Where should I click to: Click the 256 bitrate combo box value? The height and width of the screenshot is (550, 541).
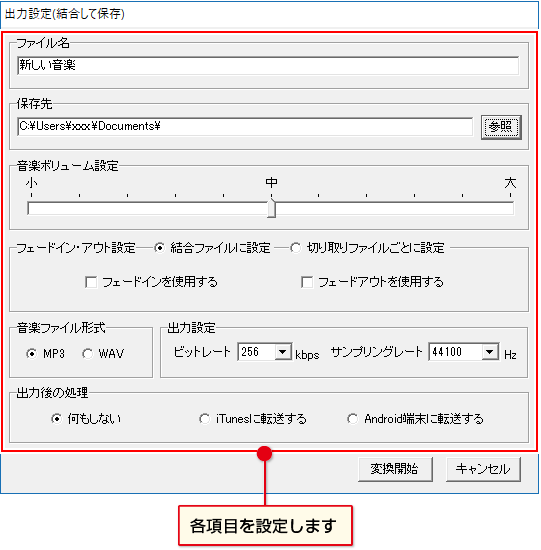click(256, 351)
